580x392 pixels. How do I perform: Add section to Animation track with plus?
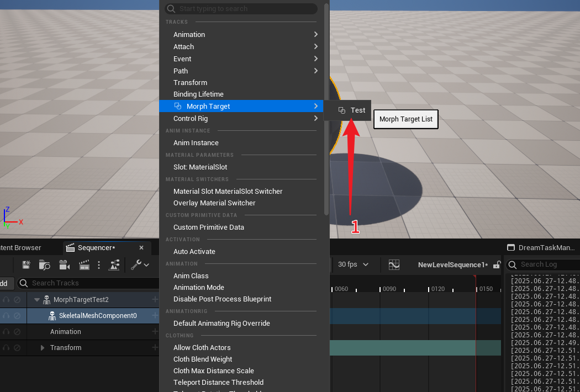(155, 331)
